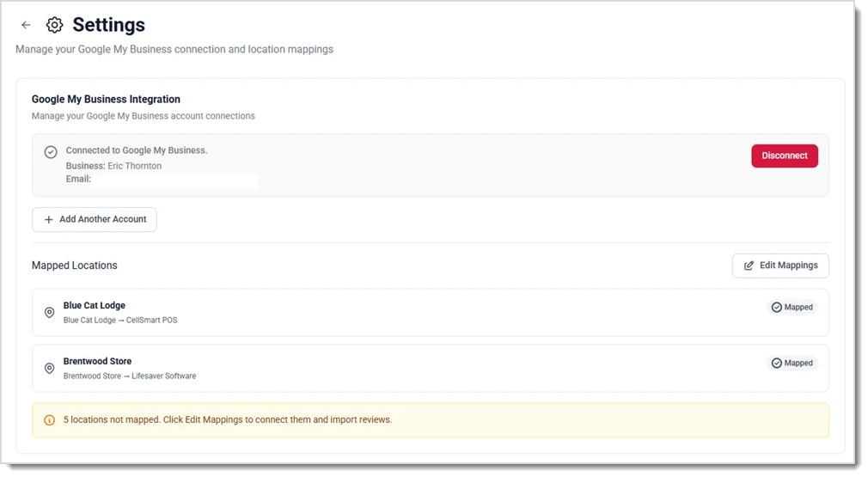Click the Google My Business Integration heading
868x477 pixels.
[106, 100]
